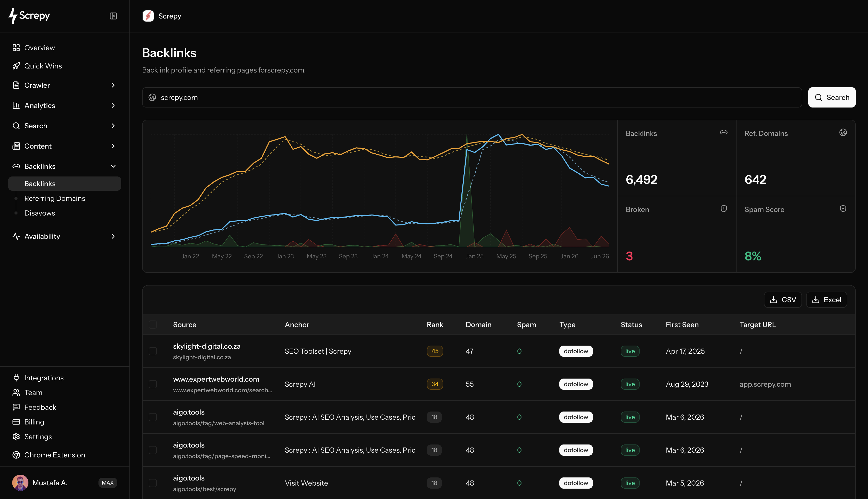Click the Overview grid icon
The image size is (868, 499).
(16, 48)
